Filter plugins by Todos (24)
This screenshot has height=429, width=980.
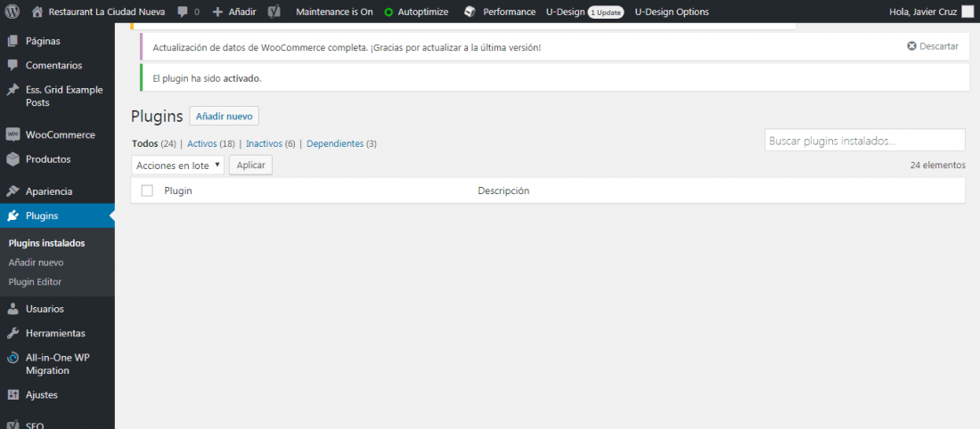tap(154, 143)
